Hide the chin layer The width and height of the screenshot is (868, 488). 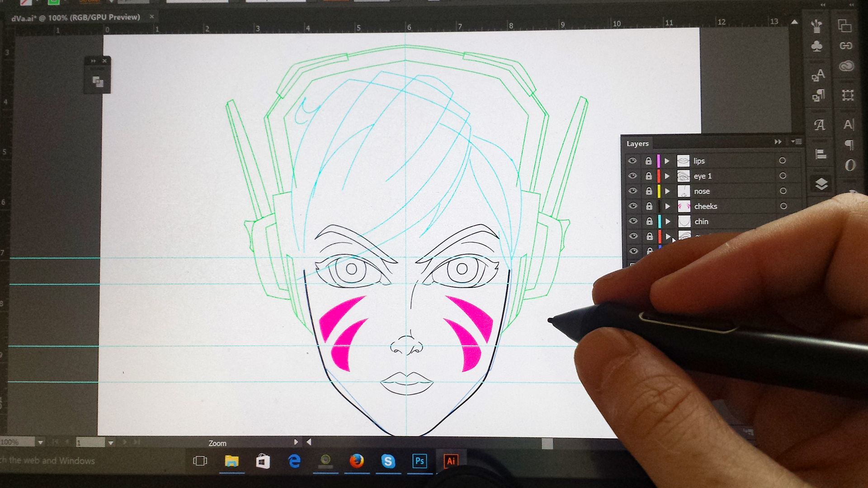[633, 221]
